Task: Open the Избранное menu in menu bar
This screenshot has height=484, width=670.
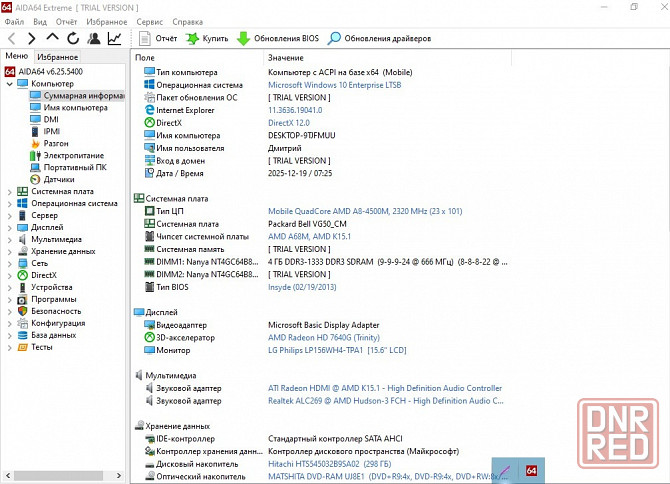Action: 107,22
